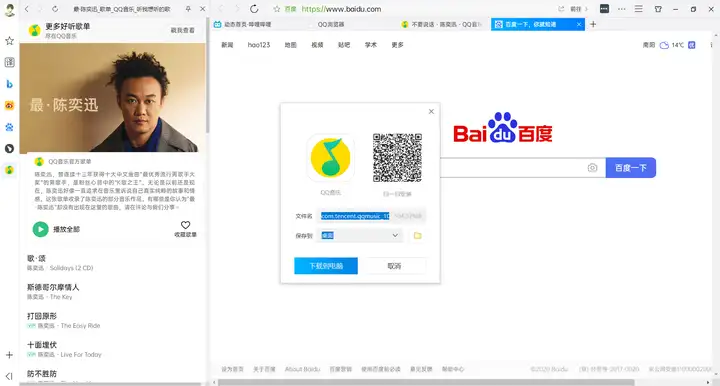Click the 百度一下 search button
720x386 pixels.
631,168
